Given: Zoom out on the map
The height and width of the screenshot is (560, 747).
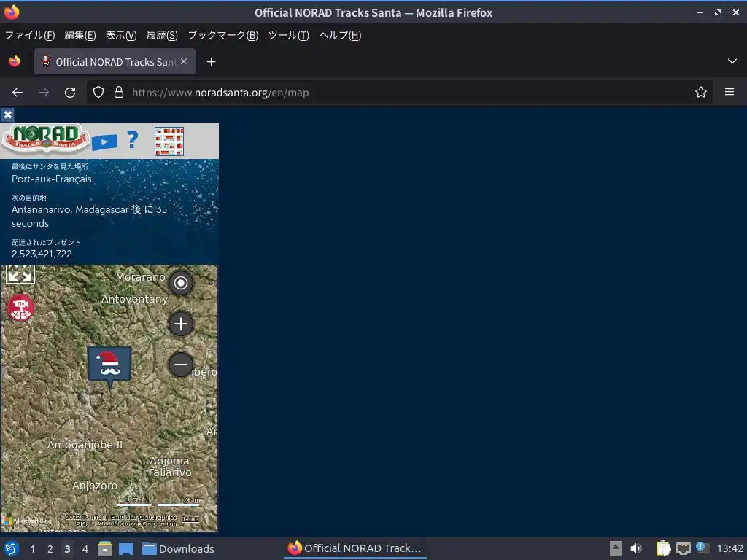Looking at the screenshot, I should [x=181, y=365].
